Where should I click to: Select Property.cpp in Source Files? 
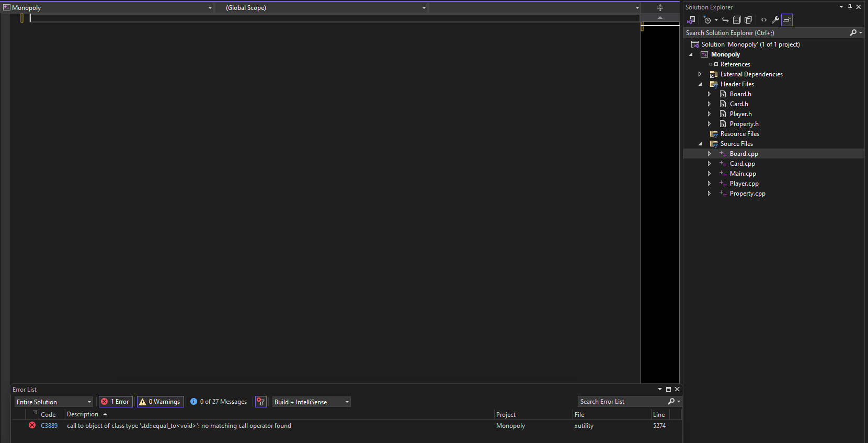[748, 194]
